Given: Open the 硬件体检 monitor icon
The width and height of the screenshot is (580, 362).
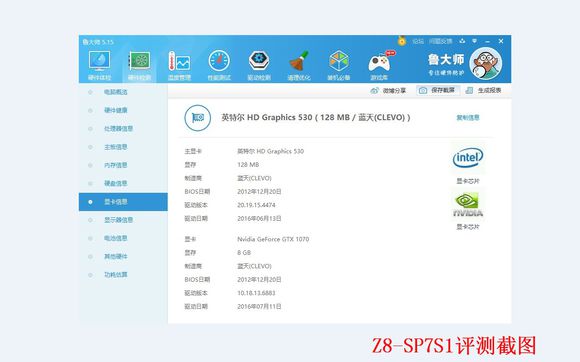Looking at the screenshot, I should (99, 61).
